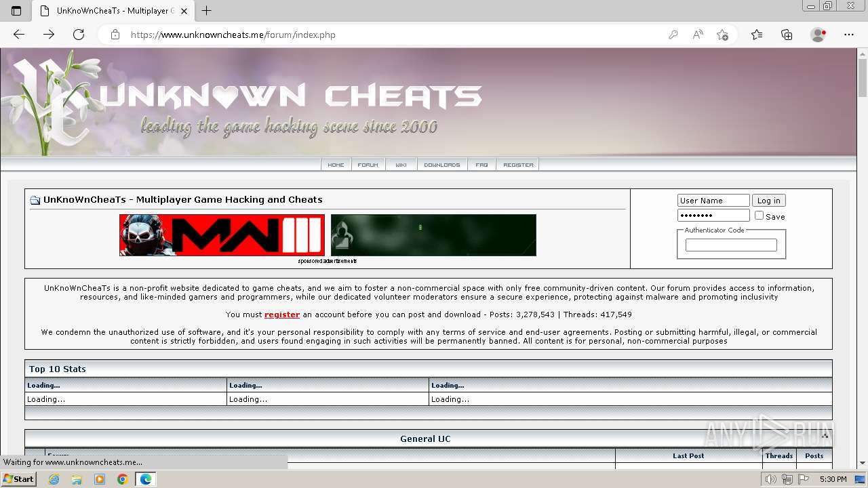Open tab actions menu
The image size is (868, 488).
[16, 11]
